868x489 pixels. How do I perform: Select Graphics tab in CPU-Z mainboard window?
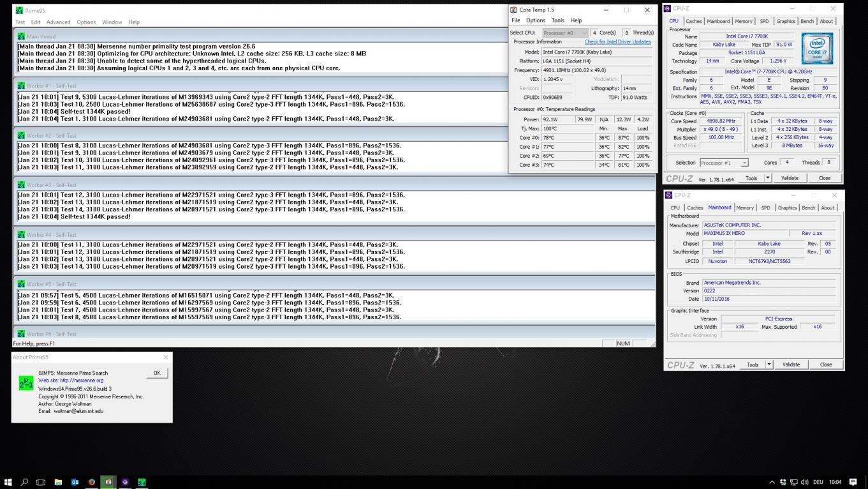pos(787,207)
